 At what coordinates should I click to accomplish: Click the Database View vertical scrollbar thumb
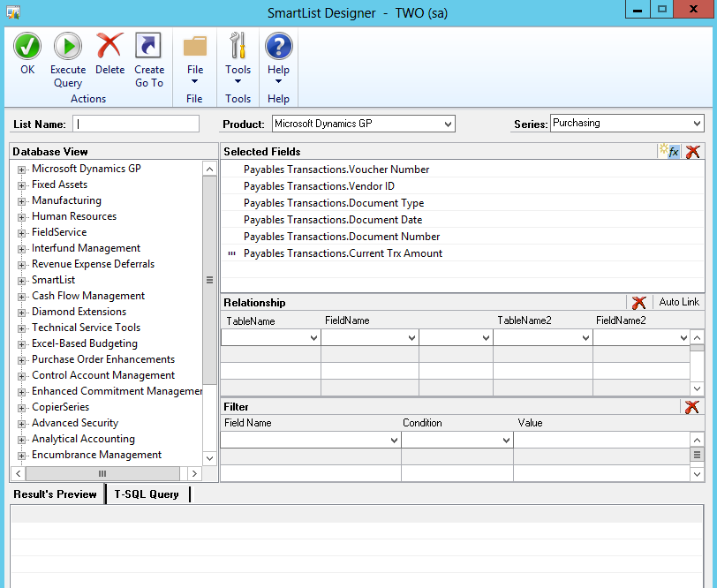209,280
